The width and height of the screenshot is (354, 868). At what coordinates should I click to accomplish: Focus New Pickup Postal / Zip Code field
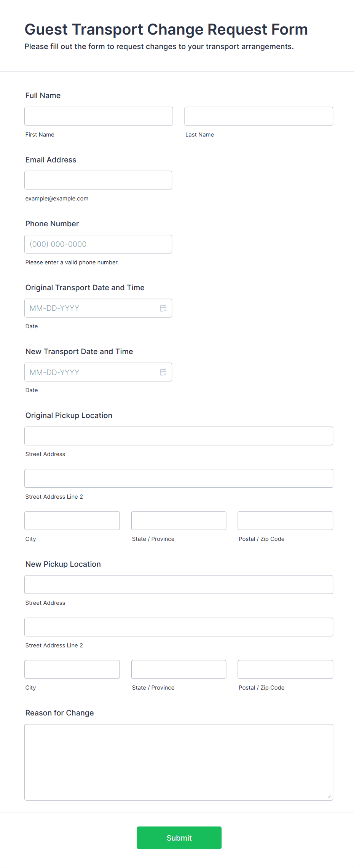(x=285, y=669)
